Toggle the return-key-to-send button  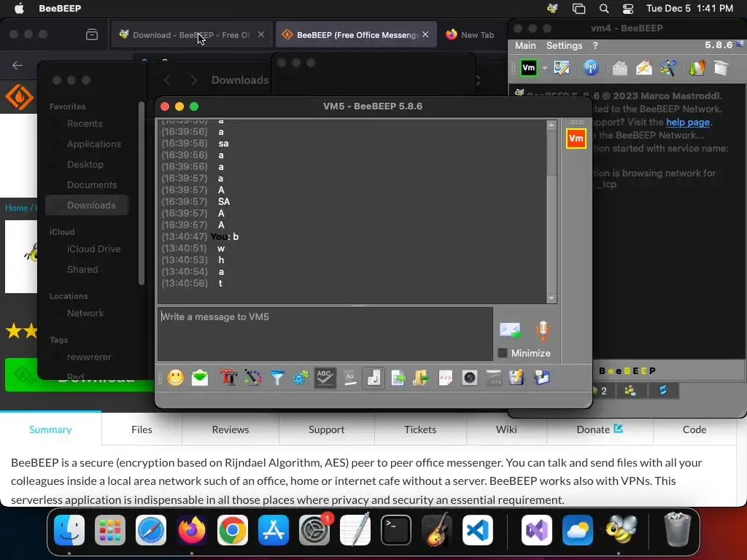(373, 378)
